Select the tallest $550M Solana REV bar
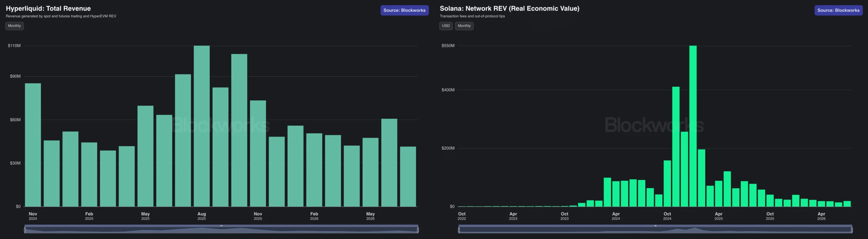Screen dimensions: 868x239 pyautogui.click(x=693, y=126)
